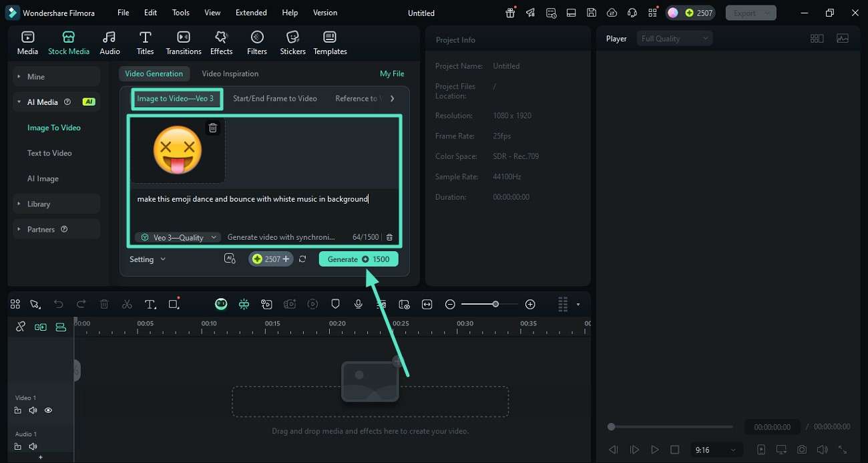Toggle Video 1 track visibility eye

(x=48, y=410)
